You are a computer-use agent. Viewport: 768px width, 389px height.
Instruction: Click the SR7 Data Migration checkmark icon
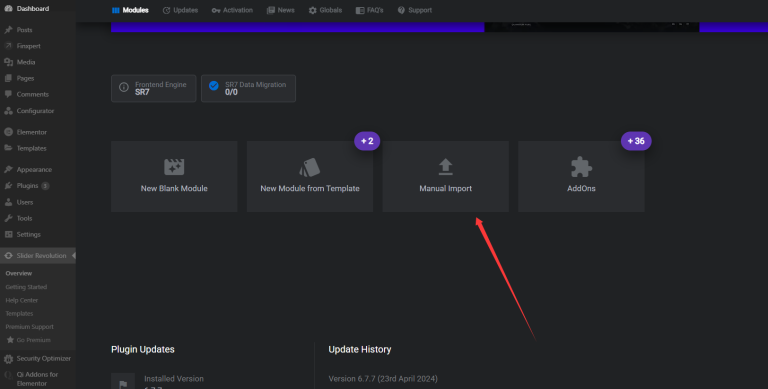[214, 86]
